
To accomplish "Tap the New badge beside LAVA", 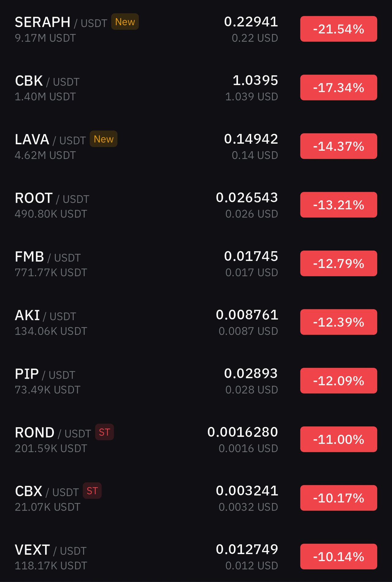I will [104, 139].
